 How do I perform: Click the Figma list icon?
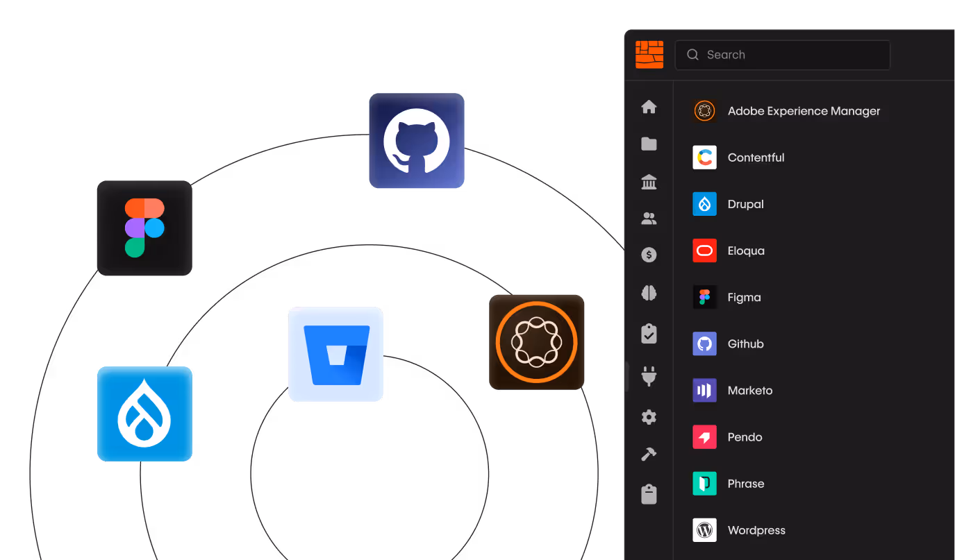pos(704,297)
